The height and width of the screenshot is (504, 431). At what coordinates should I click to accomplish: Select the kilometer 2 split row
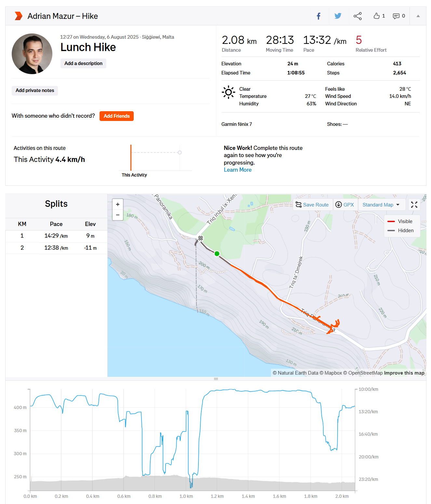(x=56, y=248)
